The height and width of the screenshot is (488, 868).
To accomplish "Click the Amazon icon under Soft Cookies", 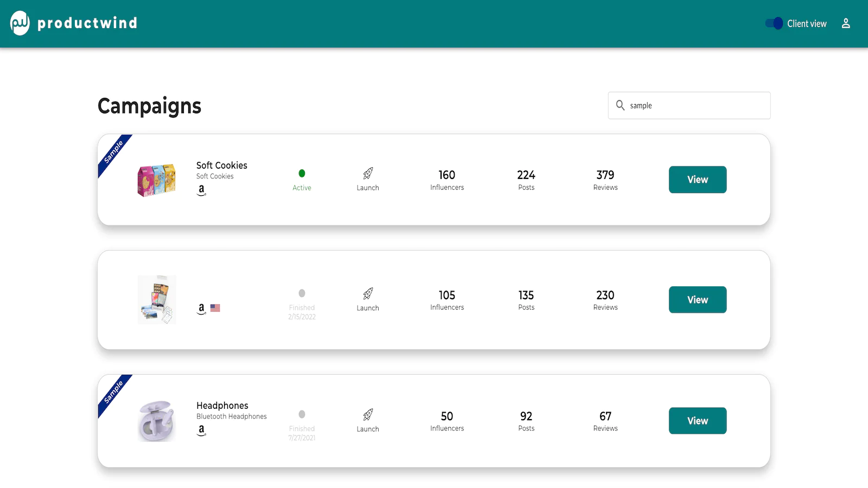I will [201, 189].
